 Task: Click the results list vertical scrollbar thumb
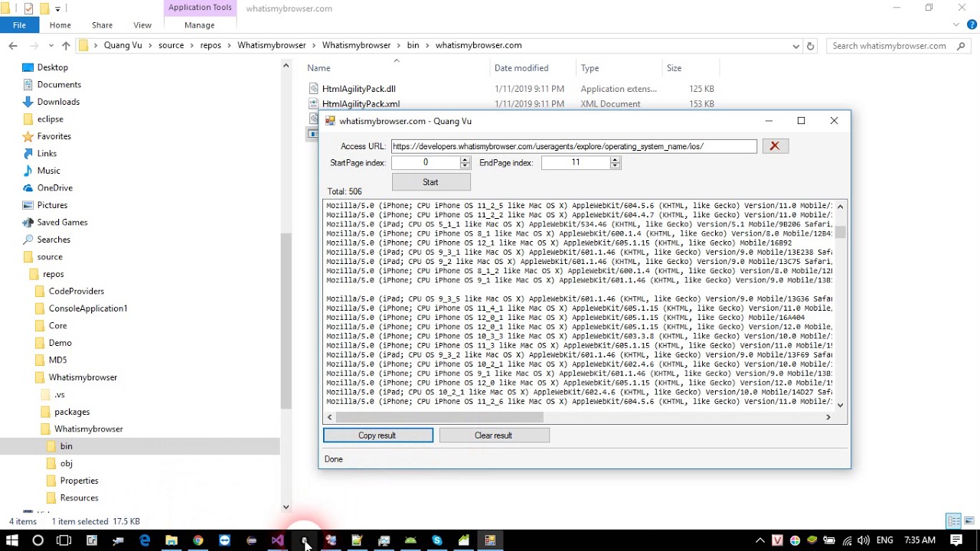[x=840, y=232]
